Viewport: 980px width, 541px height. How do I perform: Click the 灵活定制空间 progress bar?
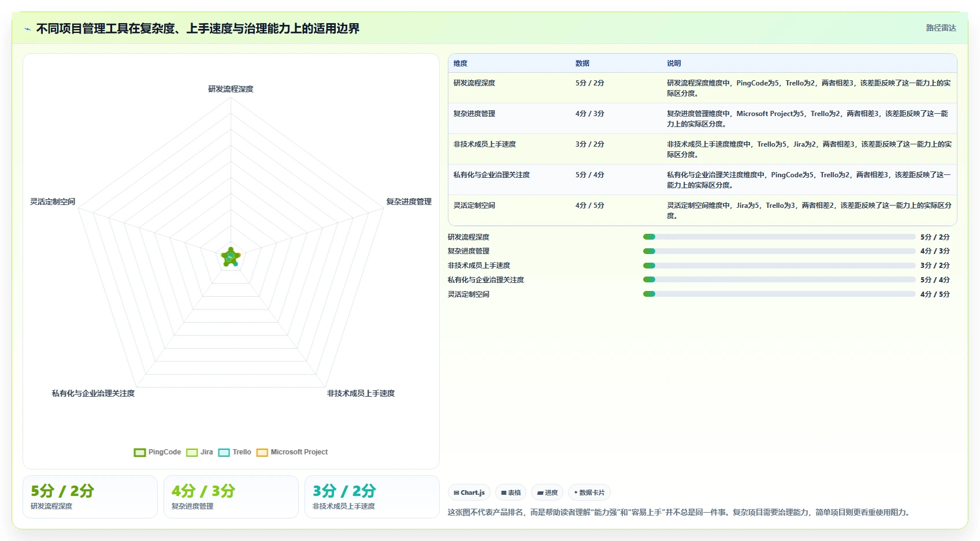(x=779, y=294)
